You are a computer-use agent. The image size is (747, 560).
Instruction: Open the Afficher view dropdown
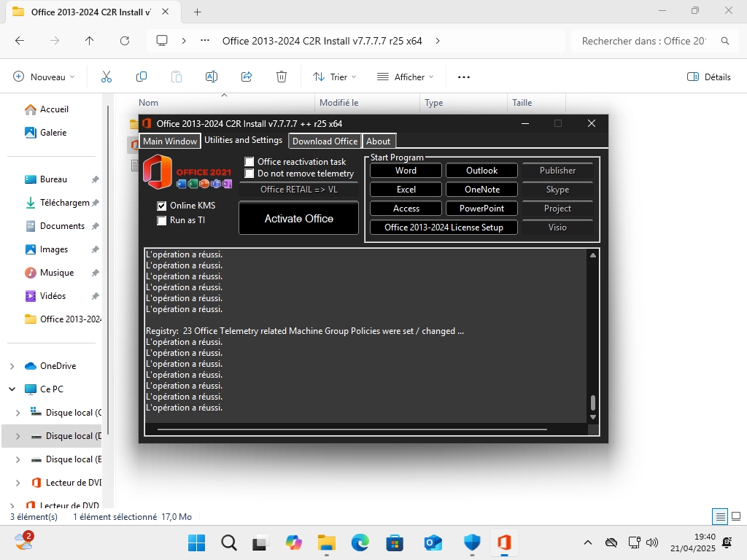405,77
